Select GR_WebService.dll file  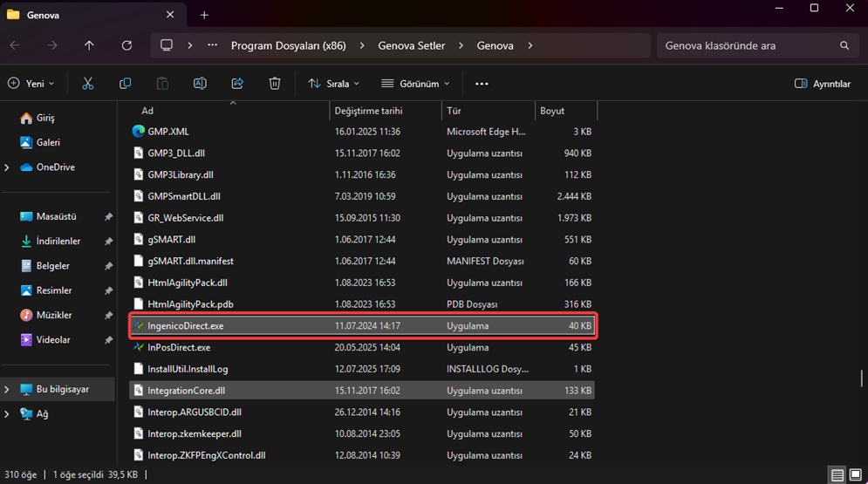click(362, 218)
